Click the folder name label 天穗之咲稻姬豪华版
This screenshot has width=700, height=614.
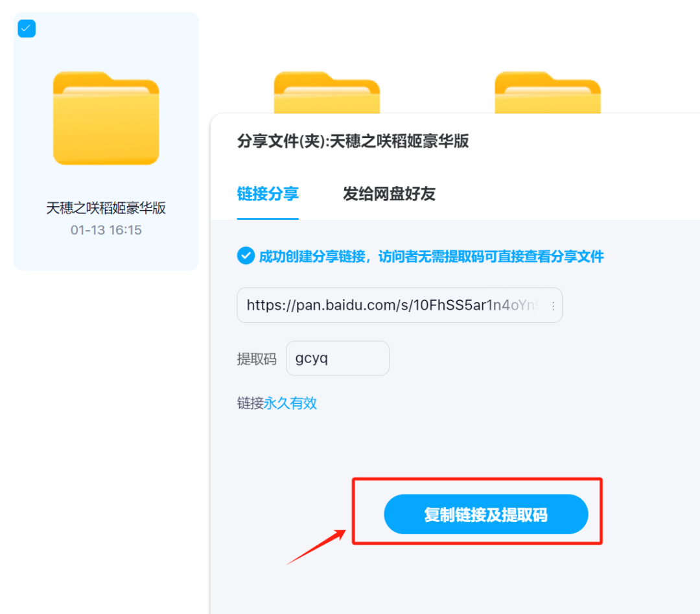point(106,208)
